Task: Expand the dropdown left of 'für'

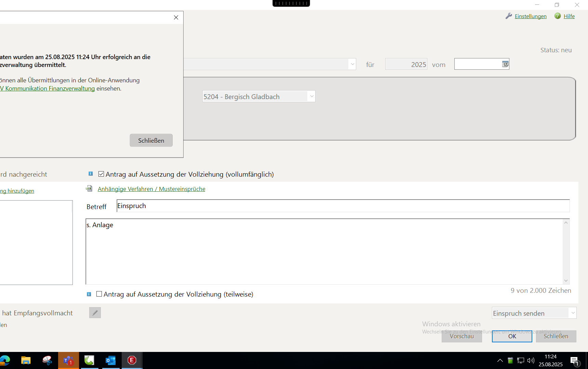Action: [x=352, y=64]
